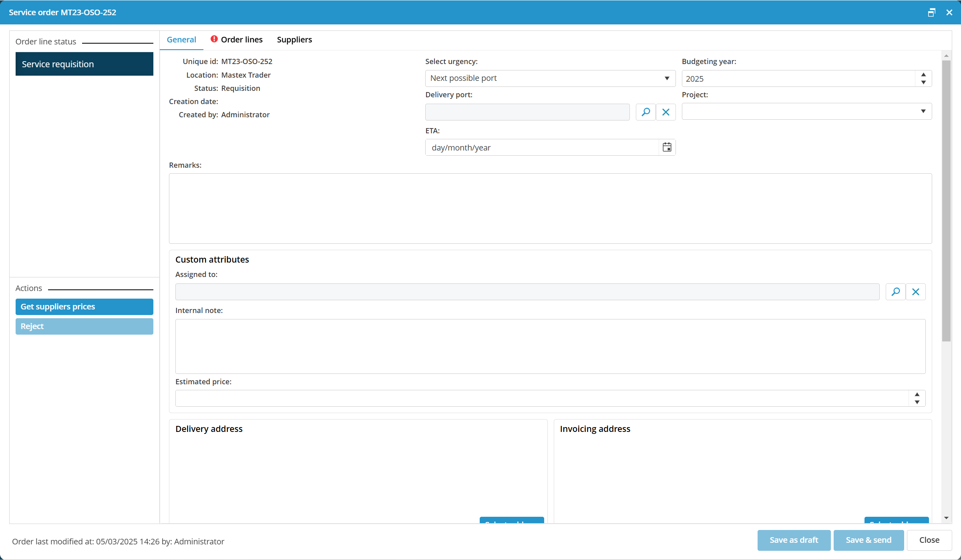This screenshot has height=560, width=961.
Task: Click the Created by value Administrator
Action: pos(245,114)
